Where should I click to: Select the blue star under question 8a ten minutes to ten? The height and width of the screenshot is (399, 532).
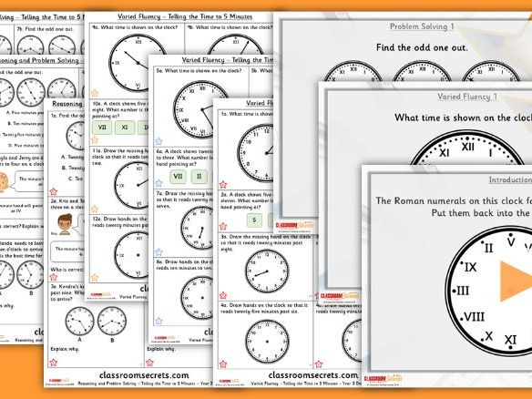click(159, 321)
